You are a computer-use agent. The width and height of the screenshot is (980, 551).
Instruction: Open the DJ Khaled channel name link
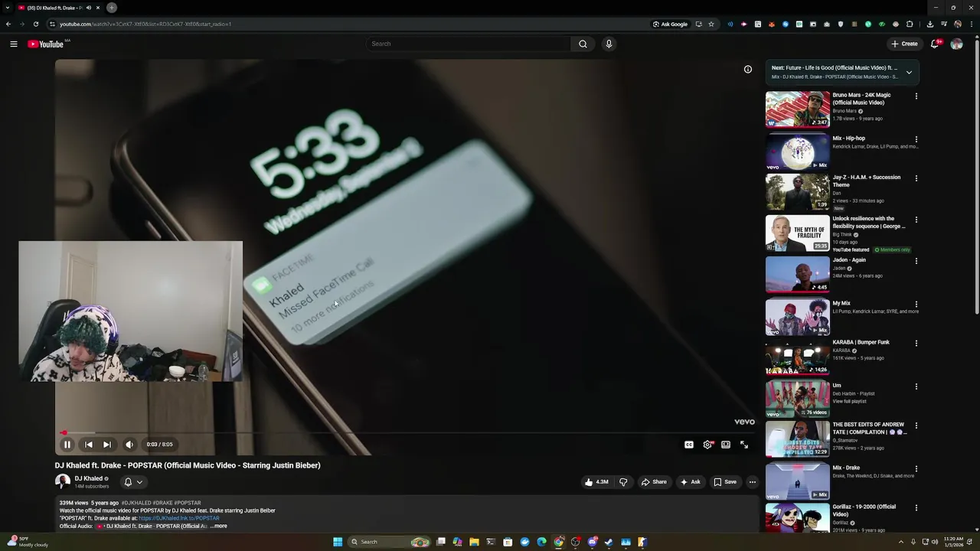88,478
